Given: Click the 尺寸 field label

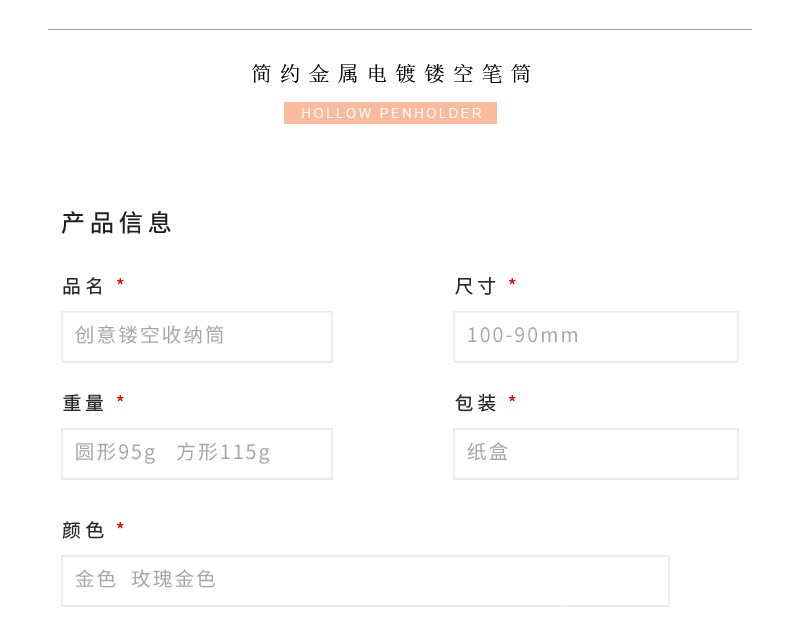Looking at the screenshot, I should (476, 286).
